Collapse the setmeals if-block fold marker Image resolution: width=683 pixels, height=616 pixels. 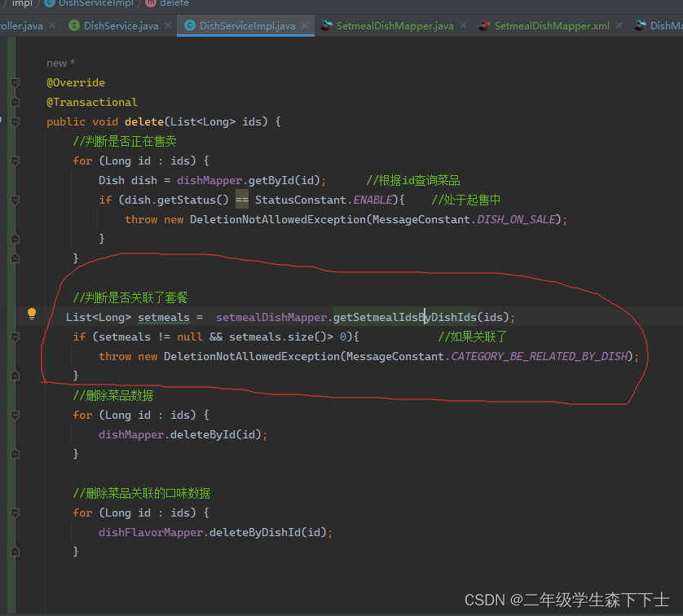[15, 337]
